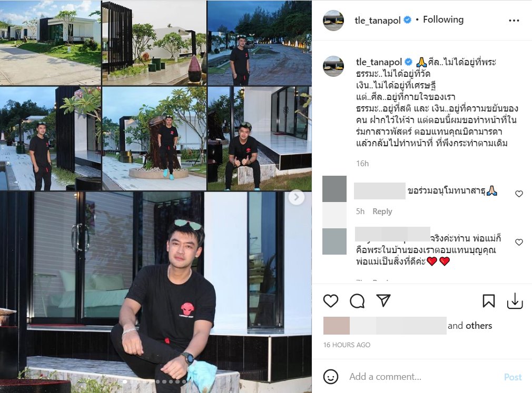Viewport: 532px width, 393px height.
Task: Download the post with the arrow icon
Action: pyautogui.click(x=515, y=301)
